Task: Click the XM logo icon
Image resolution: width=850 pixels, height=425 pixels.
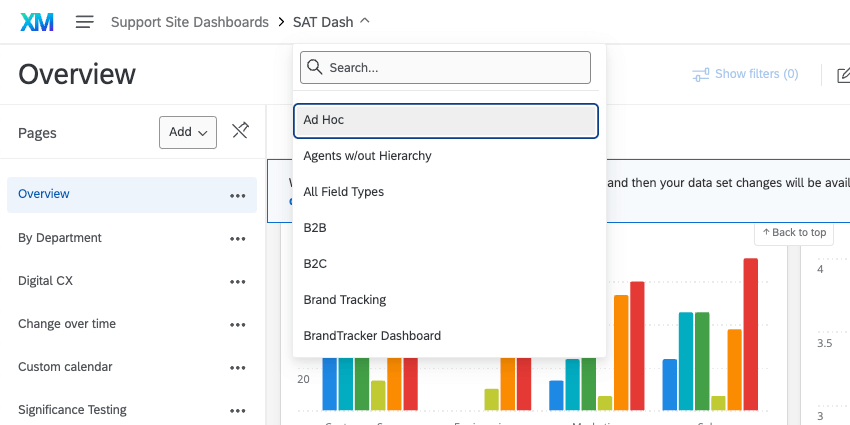Action: (x=37, y=21)
